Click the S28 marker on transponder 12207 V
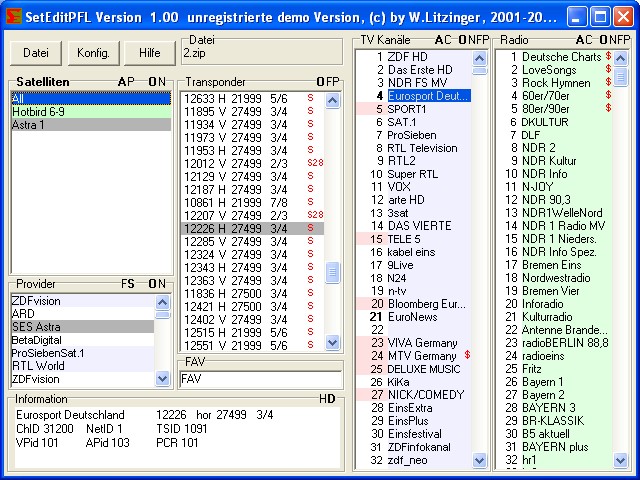Image resolution: width=640 pixels, height=480 pixels. click(315, 215)
